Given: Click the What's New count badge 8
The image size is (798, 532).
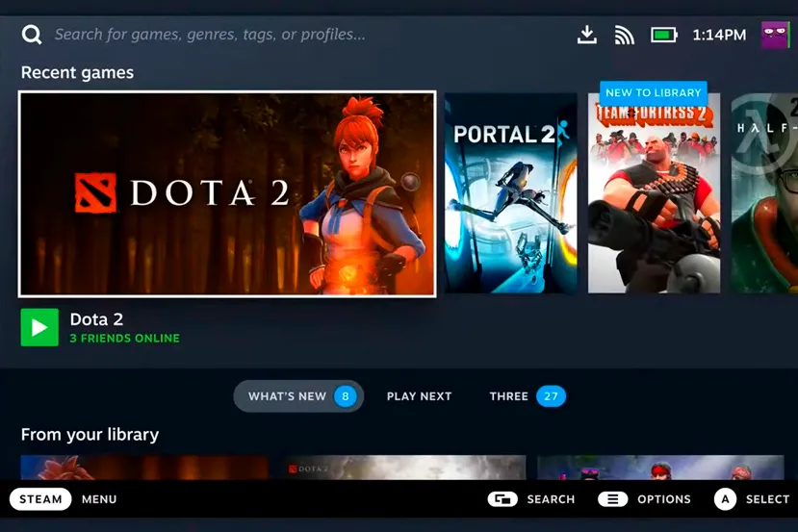Looking at the screenshot, I should [x=345, y=396].
